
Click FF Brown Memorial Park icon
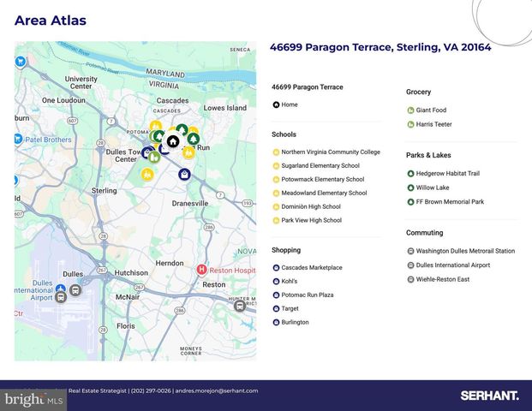coord(410,202)
